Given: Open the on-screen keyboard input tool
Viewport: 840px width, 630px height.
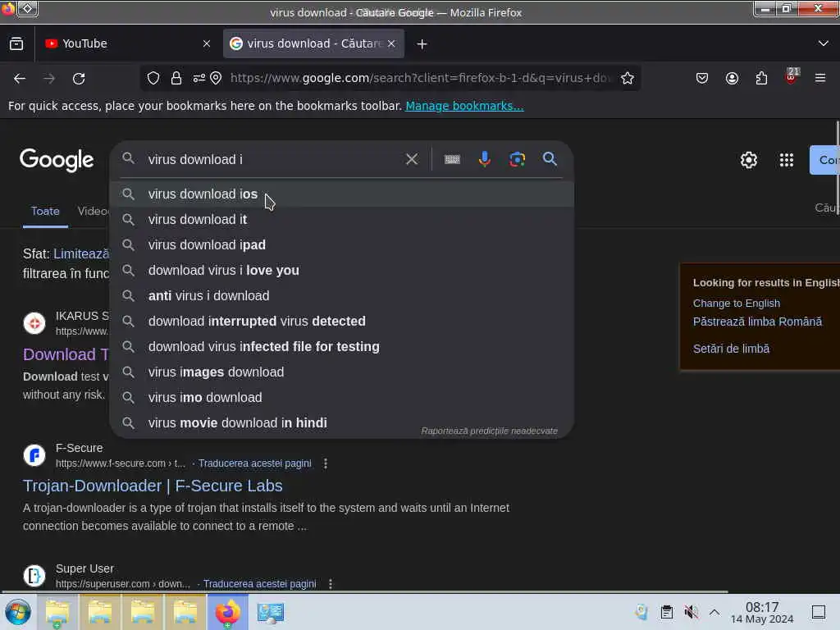Looking at the screenshot, I should click(452, 159).
